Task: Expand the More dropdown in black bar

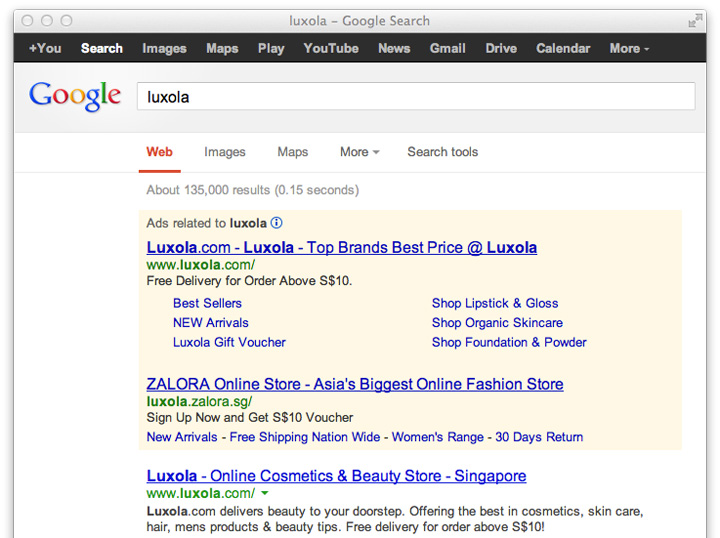Action: pos(629,48)
